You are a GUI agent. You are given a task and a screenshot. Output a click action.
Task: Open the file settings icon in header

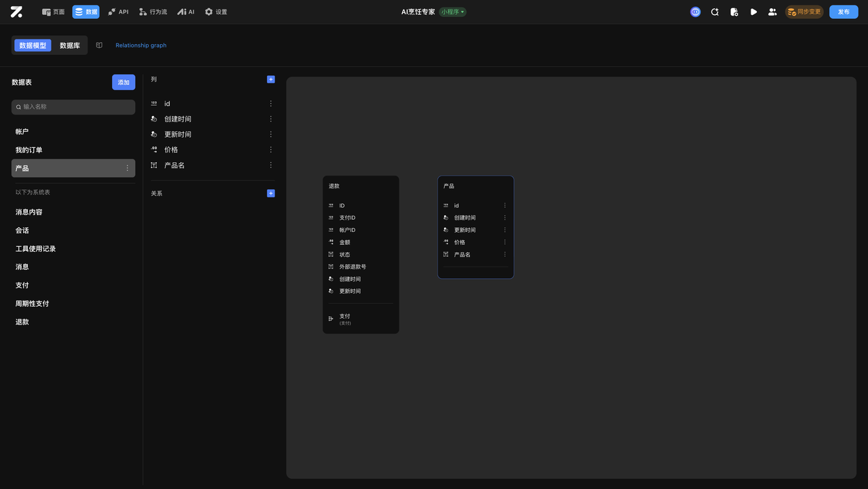pyautogui.click(x=734, y=12)
